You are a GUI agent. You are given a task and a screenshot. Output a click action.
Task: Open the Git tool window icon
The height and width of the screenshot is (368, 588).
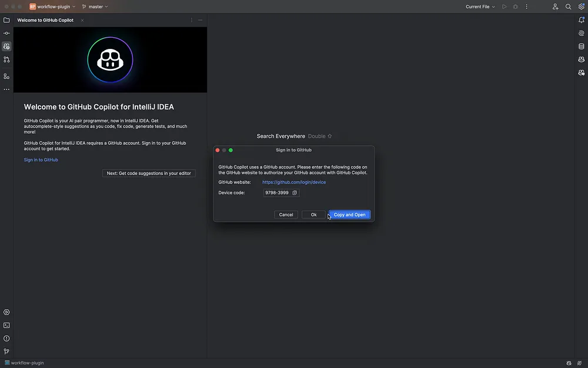[6, 352]
